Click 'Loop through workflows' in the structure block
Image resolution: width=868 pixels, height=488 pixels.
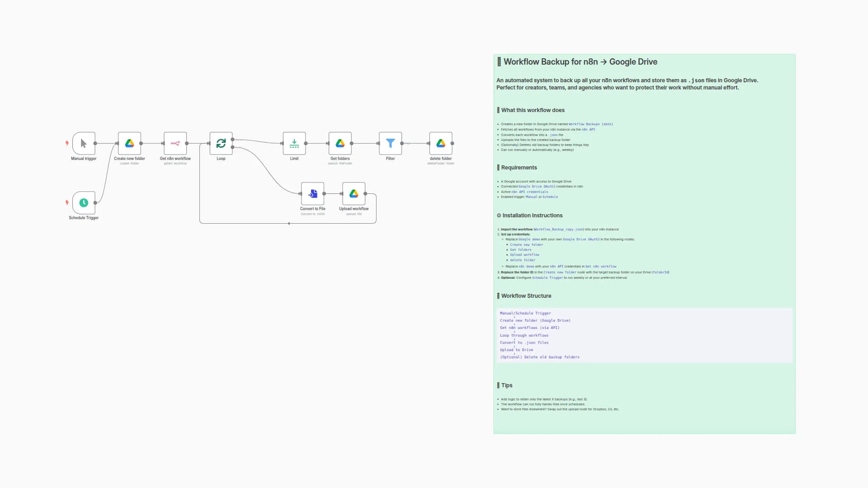(524, 336)
